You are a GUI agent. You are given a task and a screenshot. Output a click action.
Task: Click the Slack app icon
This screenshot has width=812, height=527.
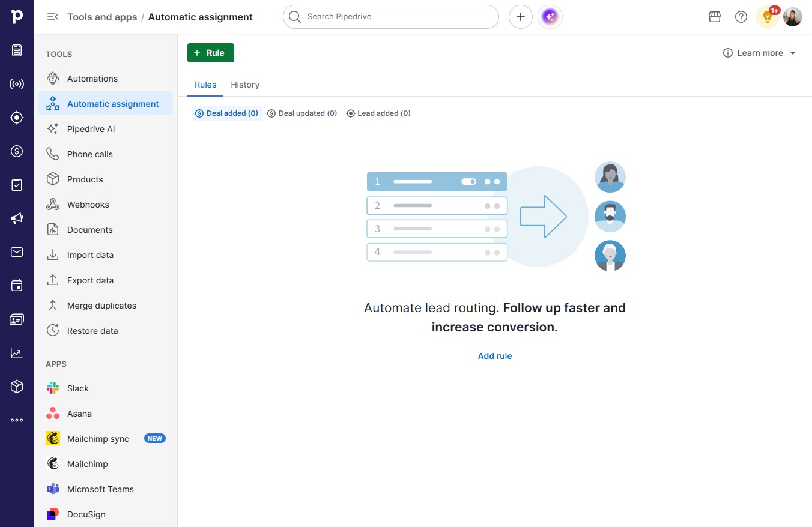click(x=53, y=388)
